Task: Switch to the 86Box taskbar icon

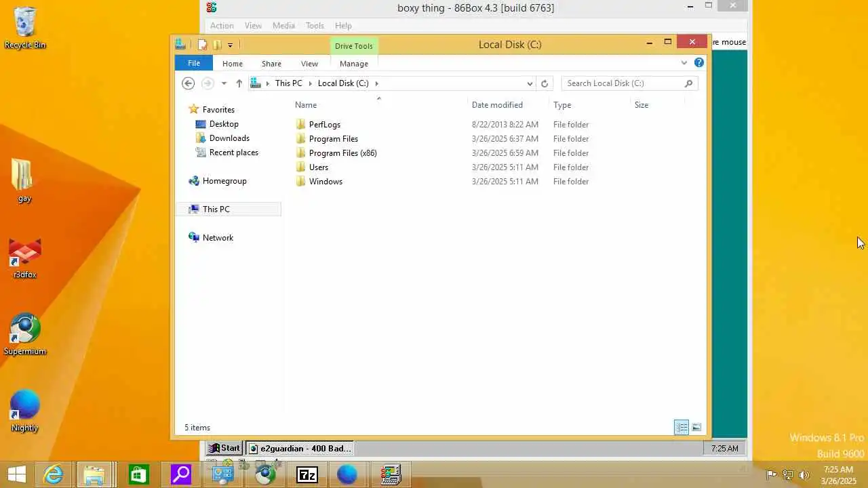Action: point(391,474)
